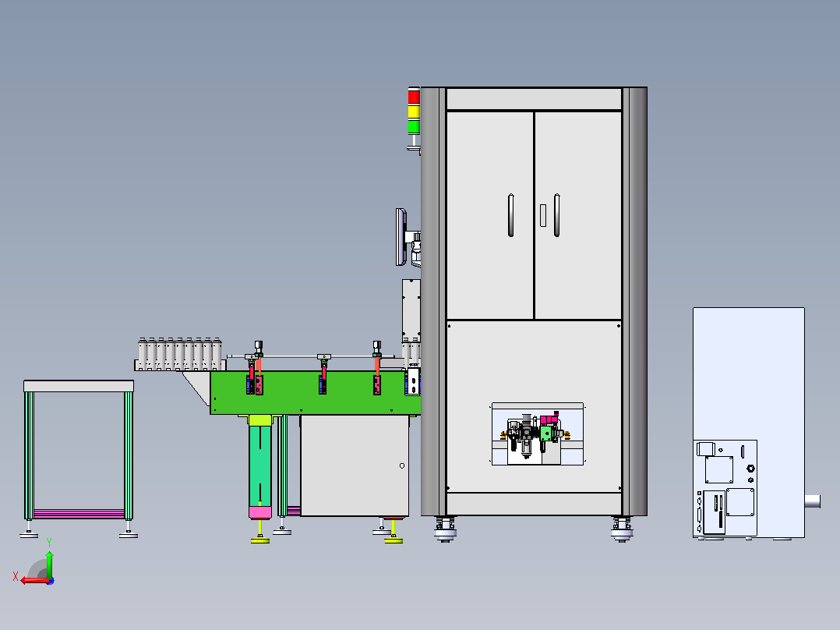840x630 pixels.
Task: Select the row of bottles beside the table
Action: 180,354
